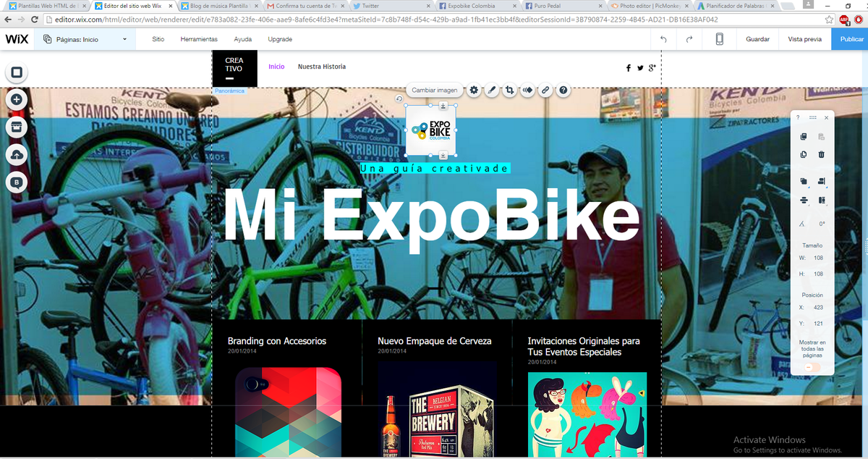Click the Wix logo in the top bar
868x459 pixels.
tap(17, 39)
